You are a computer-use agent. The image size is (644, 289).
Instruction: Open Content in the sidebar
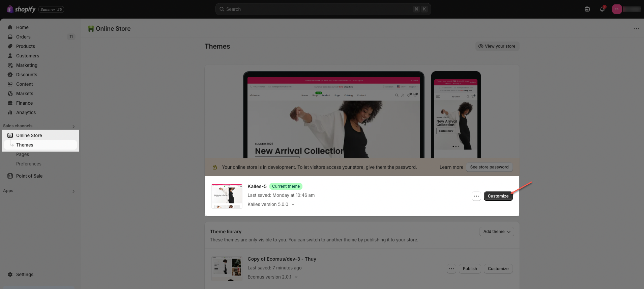40,84
